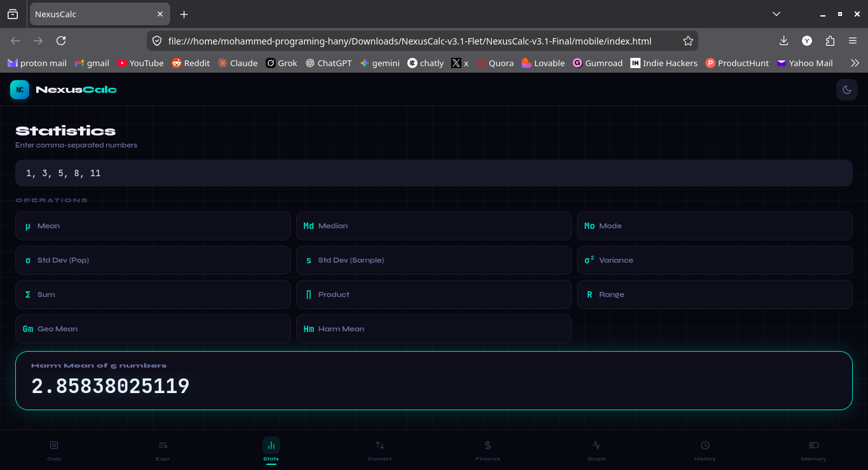Compute the Harm Mean
The height and width of the screenshot is (470, 868).
434,329
